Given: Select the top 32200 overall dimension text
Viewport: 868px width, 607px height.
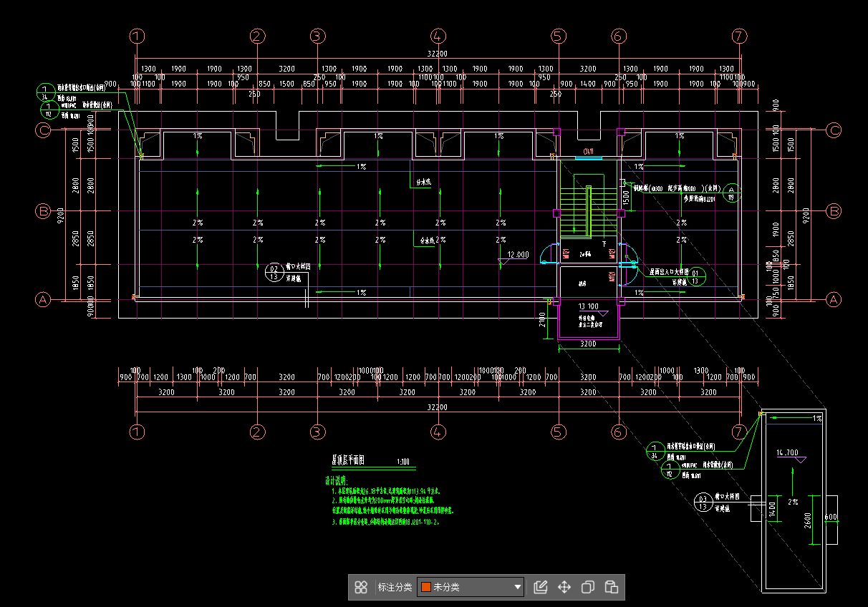Looking at the screenshot, I should click(437, 54).
